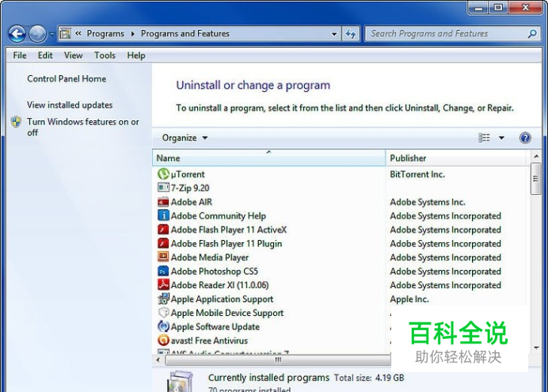Open the view options dropdown arrow
Screen dimensions: 548x392
pyautogui.click(x=501, y=138)
